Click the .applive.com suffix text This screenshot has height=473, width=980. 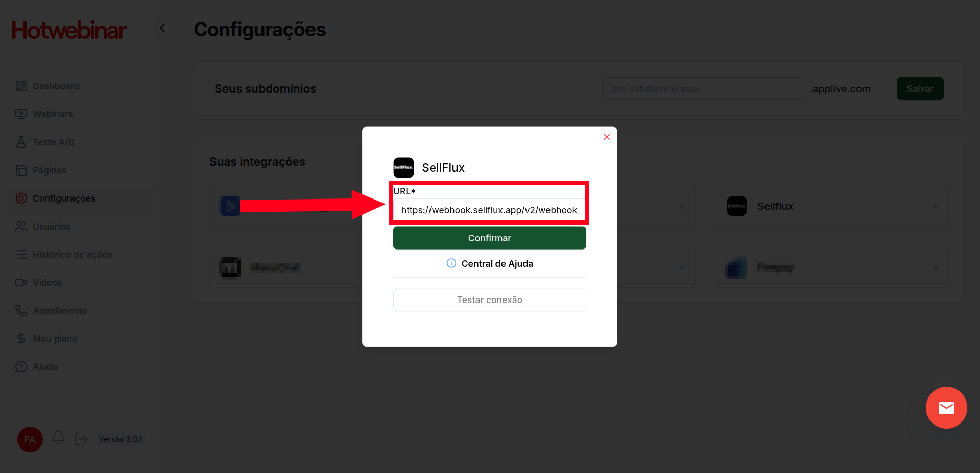[x=840, y=89]
